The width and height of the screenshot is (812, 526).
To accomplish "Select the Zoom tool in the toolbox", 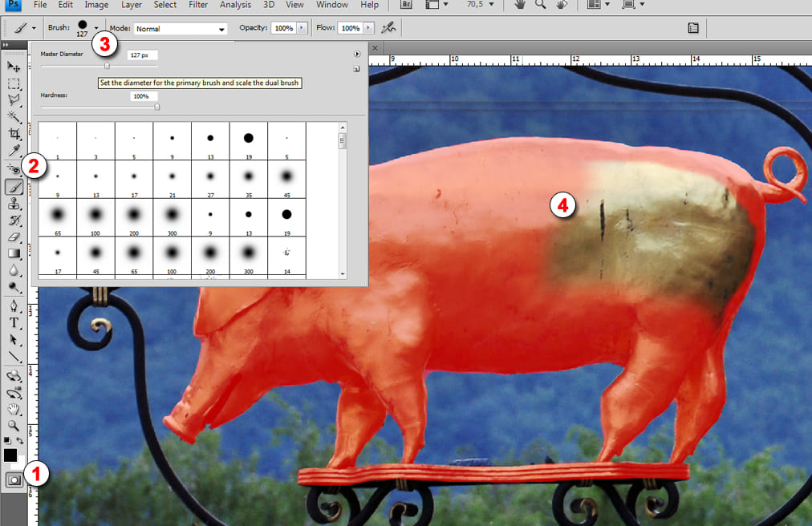I will tap(14, 426).
